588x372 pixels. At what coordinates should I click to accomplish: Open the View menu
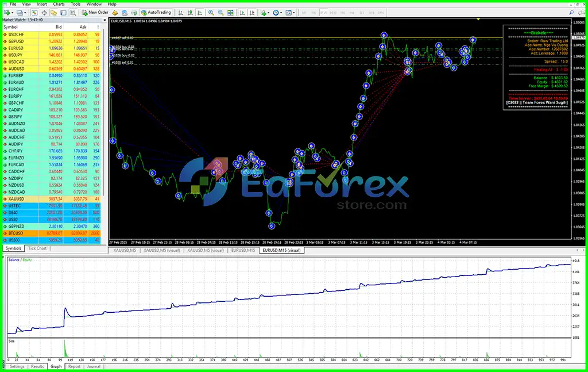pyautogui.click(x=26, y=4)
